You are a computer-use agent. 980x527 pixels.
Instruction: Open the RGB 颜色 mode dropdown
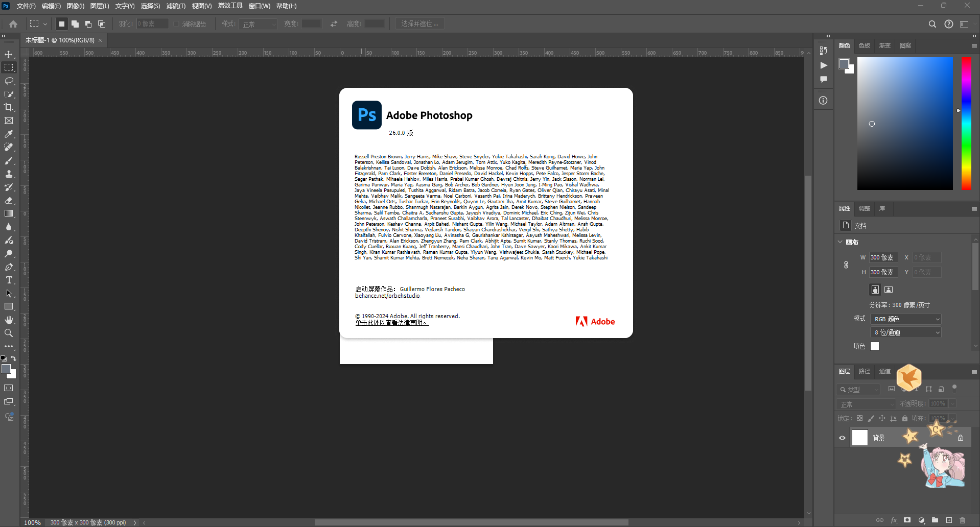[906, 319]
